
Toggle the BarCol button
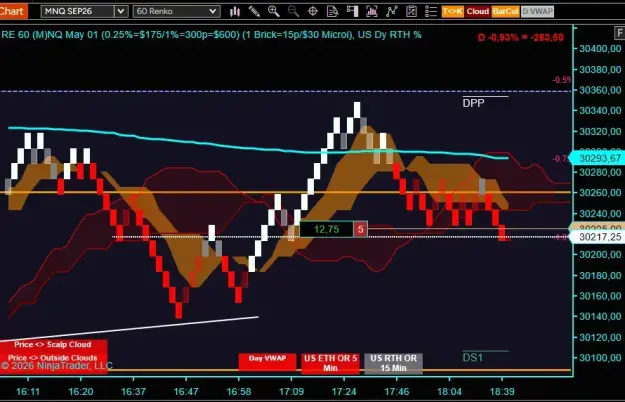click(x=505, y=12)
